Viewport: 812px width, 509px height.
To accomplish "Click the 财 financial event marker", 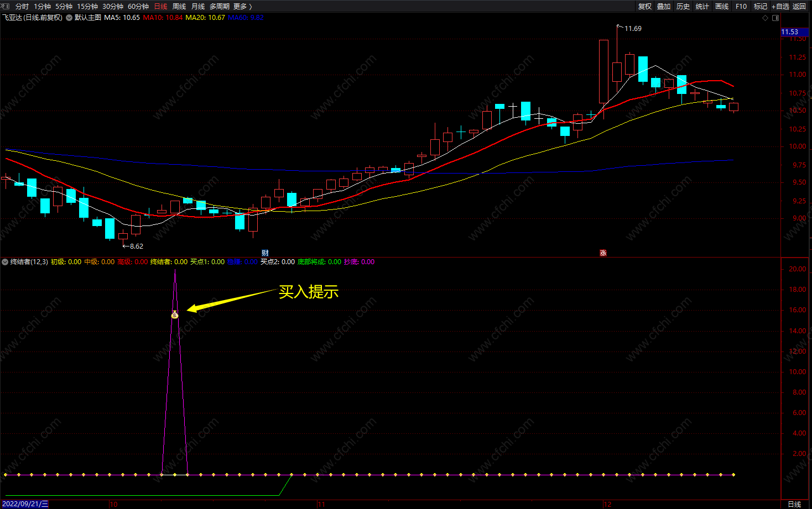I will click(x=265, y=253).
